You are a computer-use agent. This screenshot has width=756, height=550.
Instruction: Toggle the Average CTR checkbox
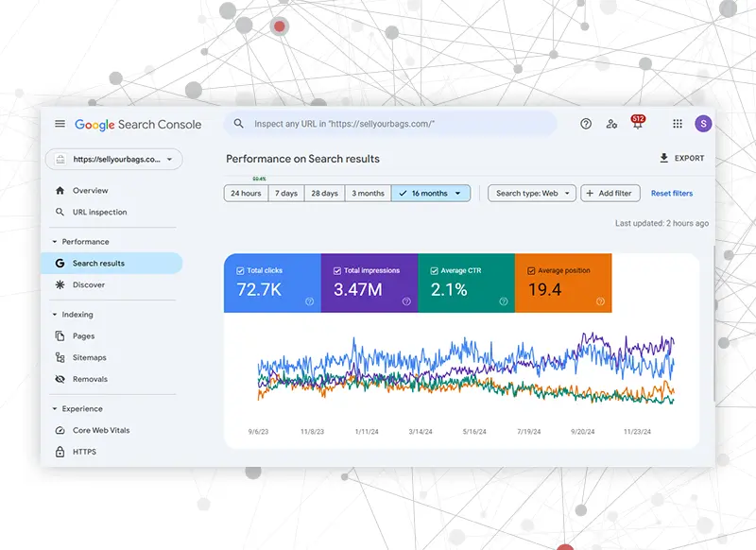[434, 271]
